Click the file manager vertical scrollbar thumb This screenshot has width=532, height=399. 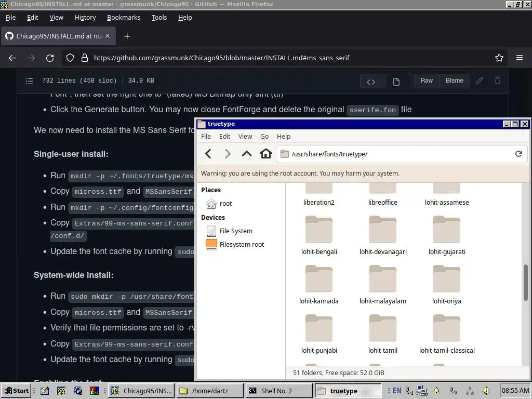coord(526,282)
